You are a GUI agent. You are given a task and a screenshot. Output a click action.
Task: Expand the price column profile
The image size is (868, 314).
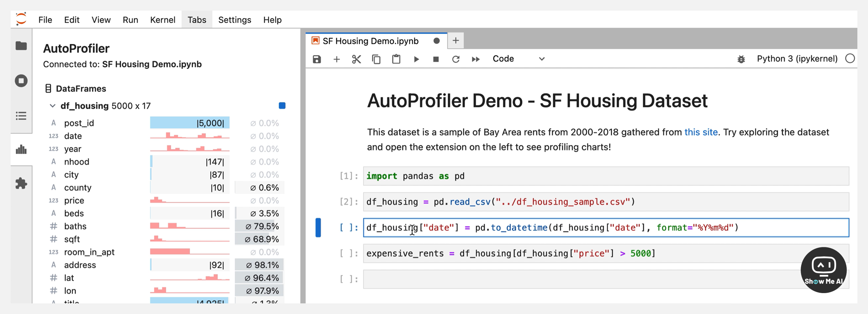pos(165,200)
